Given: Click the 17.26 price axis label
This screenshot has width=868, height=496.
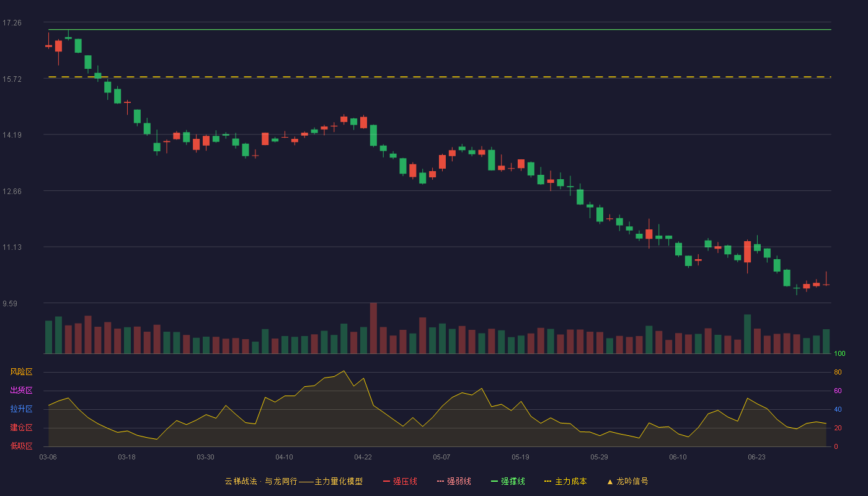Looking at the screenshot, I should 12,23.
